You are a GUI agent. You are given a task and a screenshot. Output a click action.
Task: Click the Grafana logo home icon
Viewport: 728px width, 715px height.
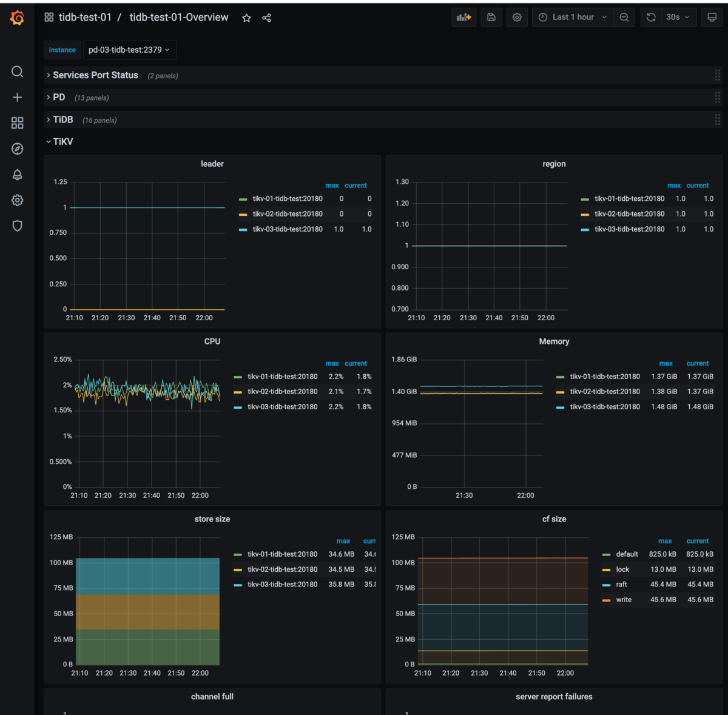point(17,18)
